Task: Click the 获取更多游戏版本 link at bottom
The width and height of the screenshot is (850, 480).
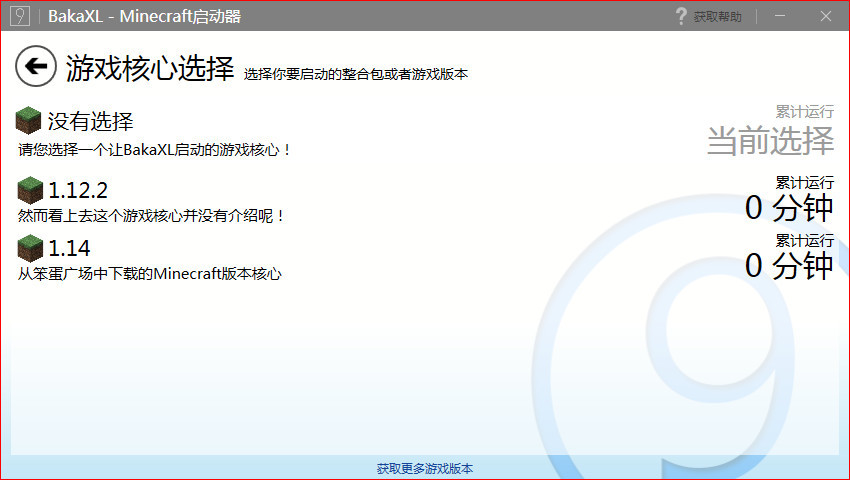Action: (425, 468)
